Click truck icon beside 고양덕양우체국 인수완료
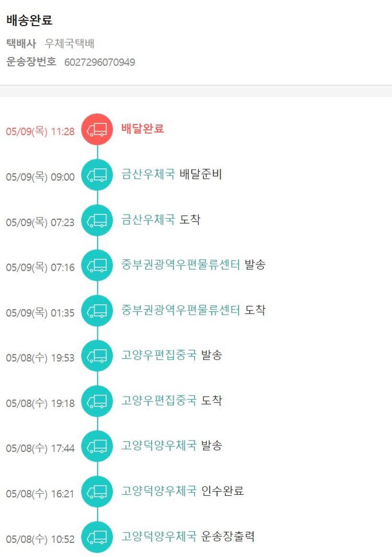This screenshot has width=392, height=557. 97,492
